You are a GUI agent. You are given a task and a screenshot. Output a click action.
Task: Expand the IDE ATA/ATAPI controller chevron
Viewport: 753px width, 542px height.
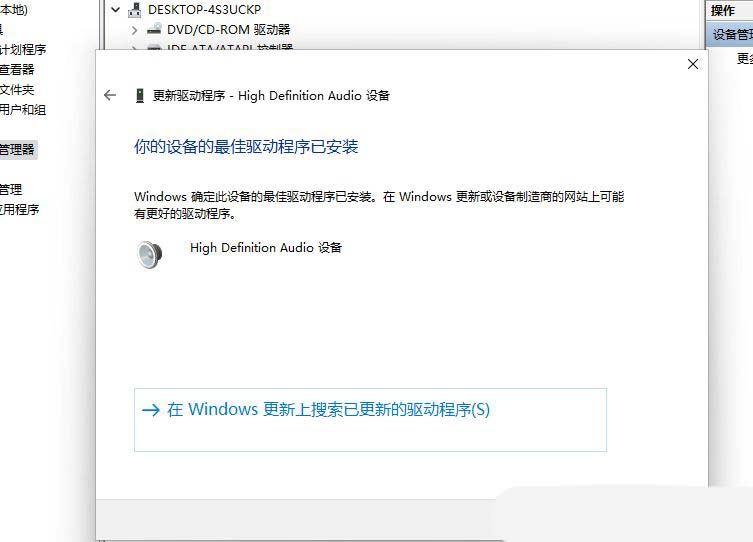(x=134, y=48)
